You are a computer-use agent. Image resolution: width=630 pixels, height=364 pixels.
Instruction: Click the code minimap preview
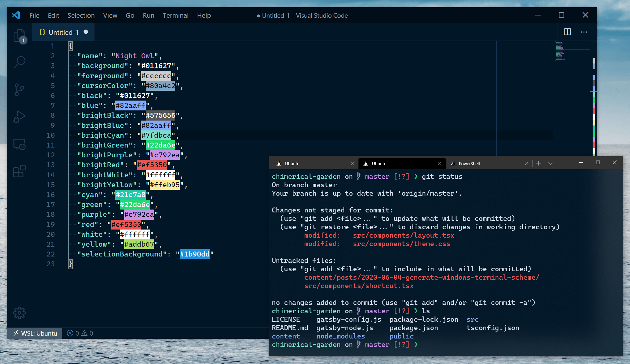(560, 51)
